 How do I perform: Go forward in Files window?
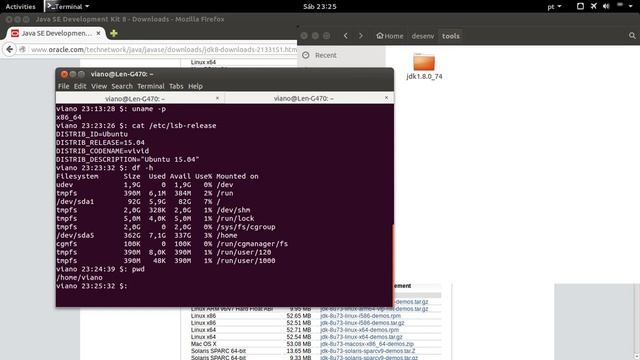point(361,36)
